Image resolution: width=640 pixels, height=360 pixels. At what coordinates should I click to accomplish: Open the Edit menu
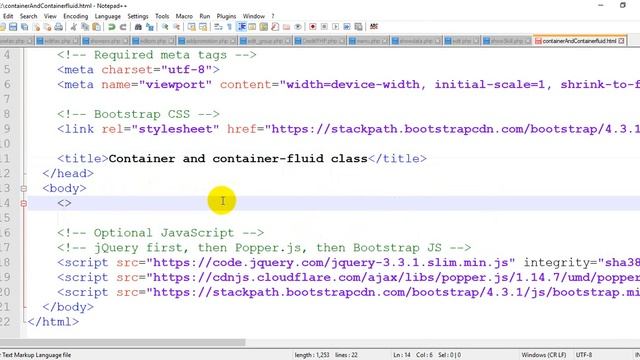(8, 16)
